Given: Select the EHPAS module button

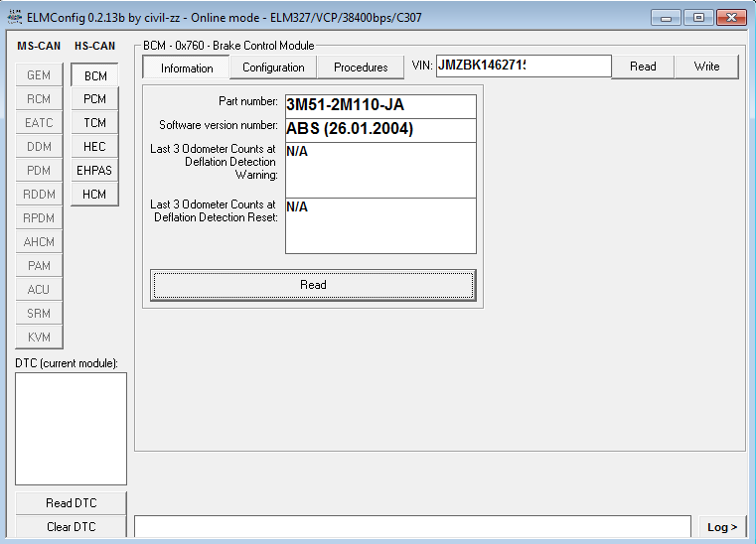Looking at the screenshot, I should (x=94, y=171).
